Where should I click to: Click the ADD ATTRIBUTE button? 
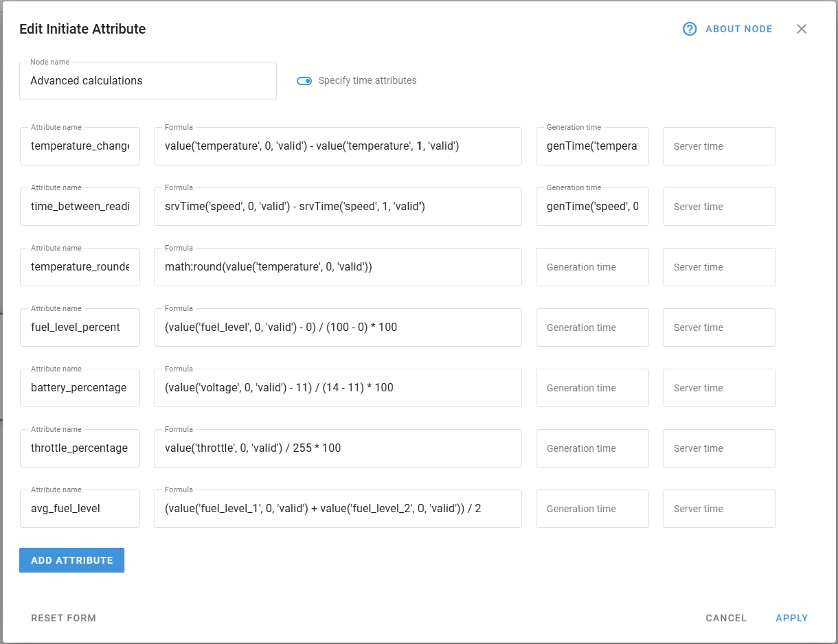[71, 560]
